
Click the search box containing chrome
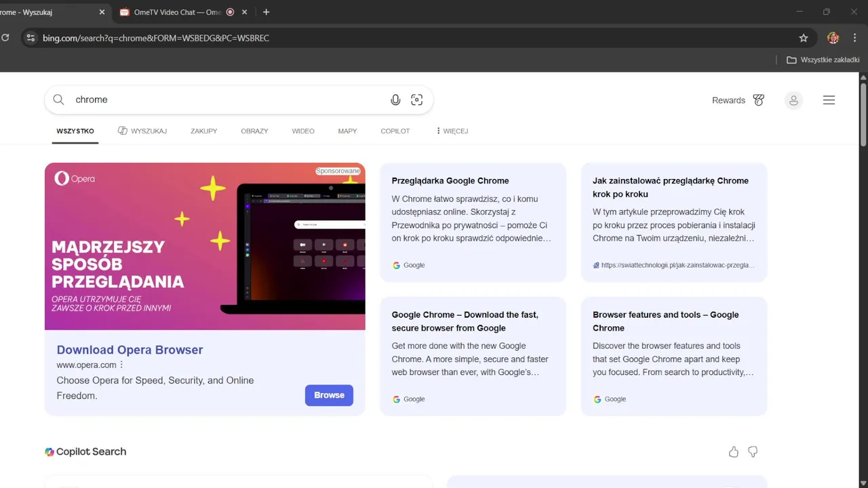[224, 100]
